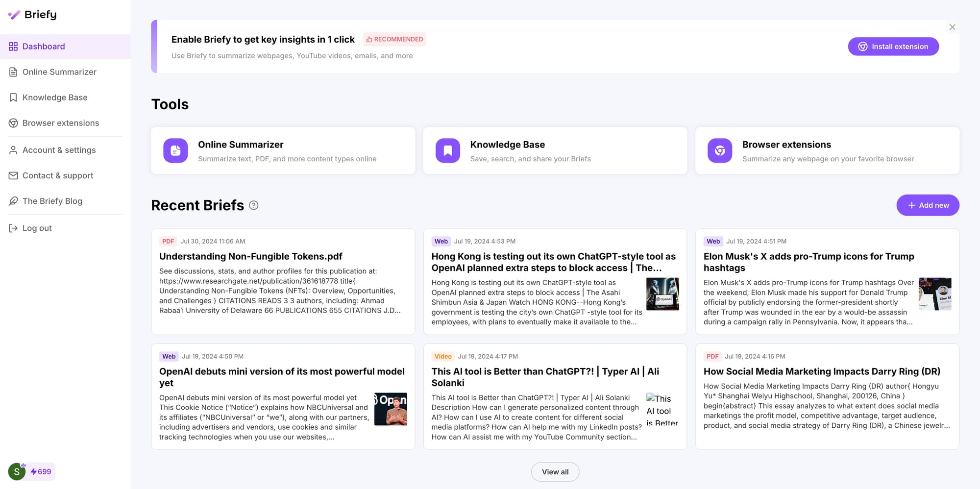Click the Account & settings person icon
Screen dimensions: 980x489
[13, 150]
